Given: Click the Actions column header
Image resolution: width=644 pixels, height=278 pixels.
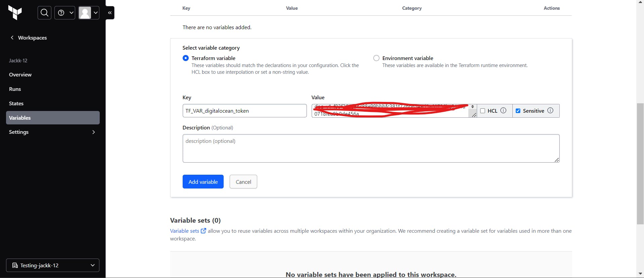Looking at the screenshot, I should coord(552,8).
